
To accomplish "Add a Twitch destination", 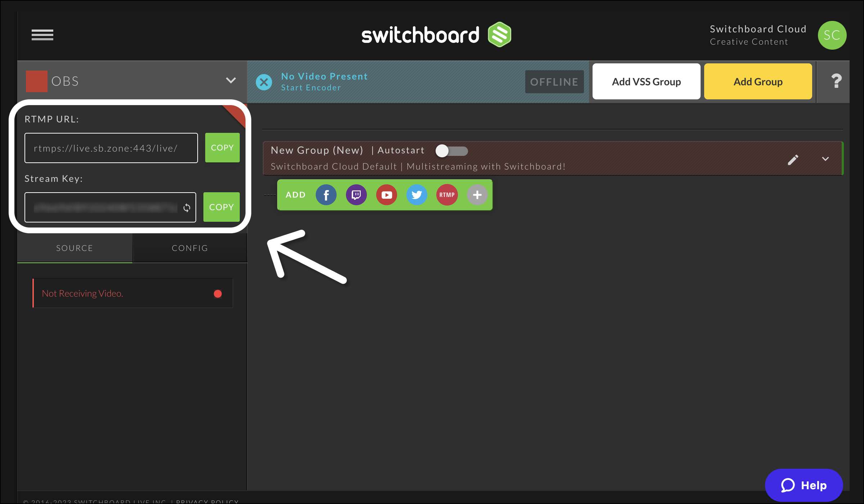I will click(x=356, y=195).
